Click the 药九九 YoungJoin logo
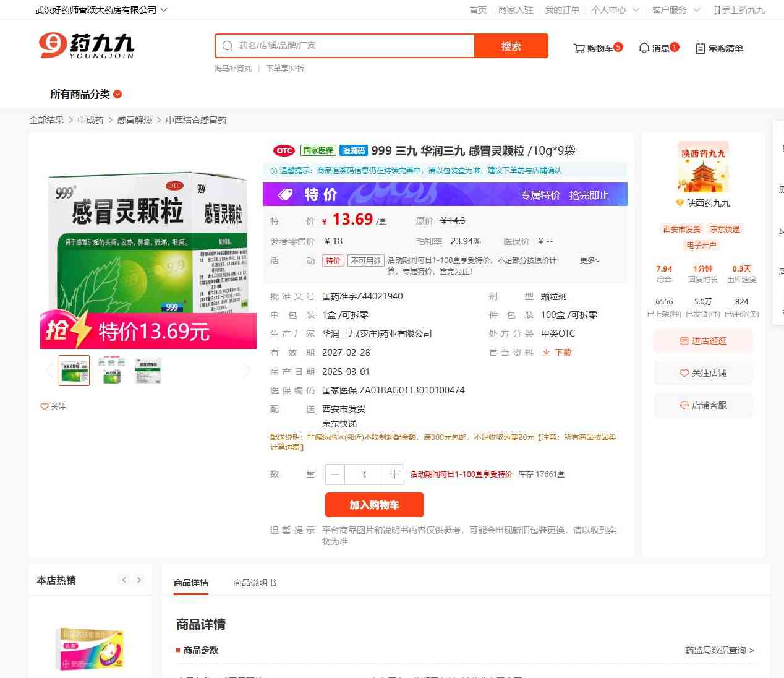Viewport: 784px width, 678px height. point(87,46)
